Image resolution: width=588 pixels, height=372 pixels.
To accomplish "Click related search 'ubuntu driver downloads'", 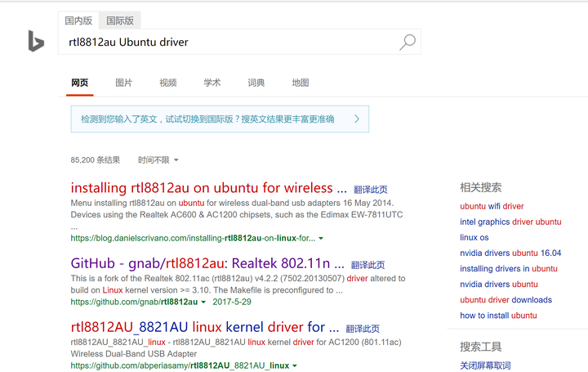I will click(x=506, y=300).
